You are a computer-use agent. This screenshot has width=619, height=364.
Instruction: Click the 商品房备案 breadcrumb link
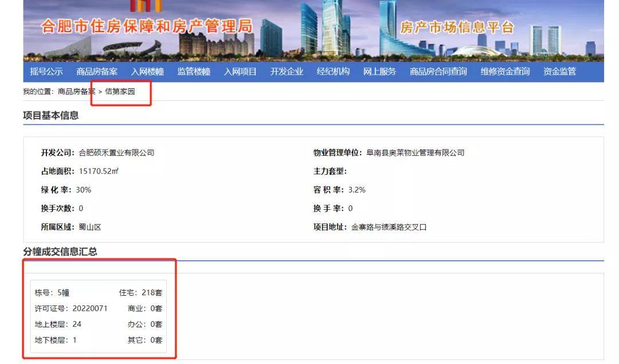(x=77, y=92)
